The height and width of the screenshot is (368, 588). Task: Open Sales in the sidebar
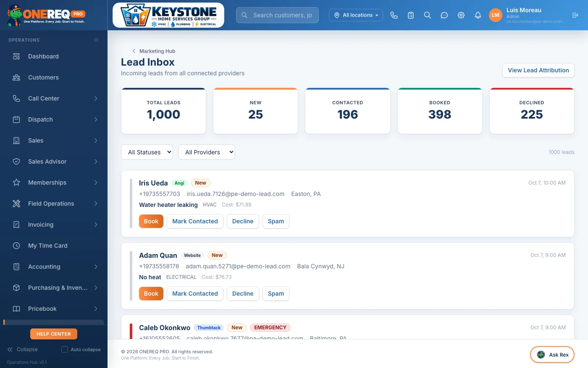click(x=54, y=140)
